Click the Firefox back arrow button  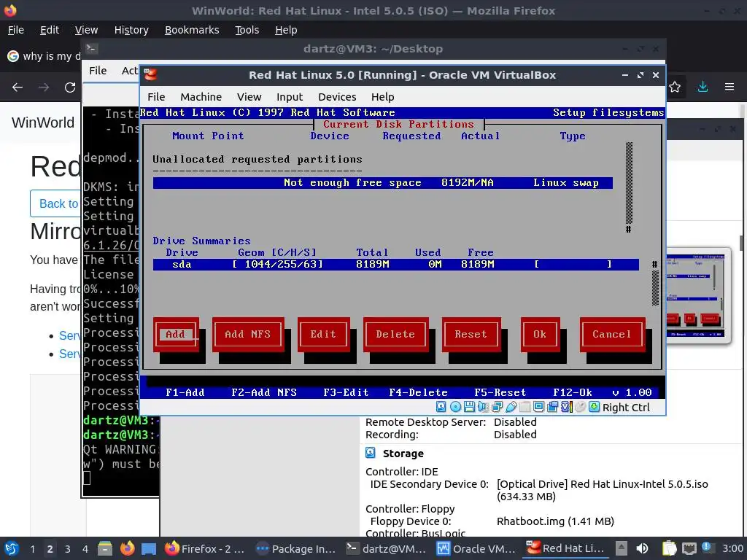point(18,87)
